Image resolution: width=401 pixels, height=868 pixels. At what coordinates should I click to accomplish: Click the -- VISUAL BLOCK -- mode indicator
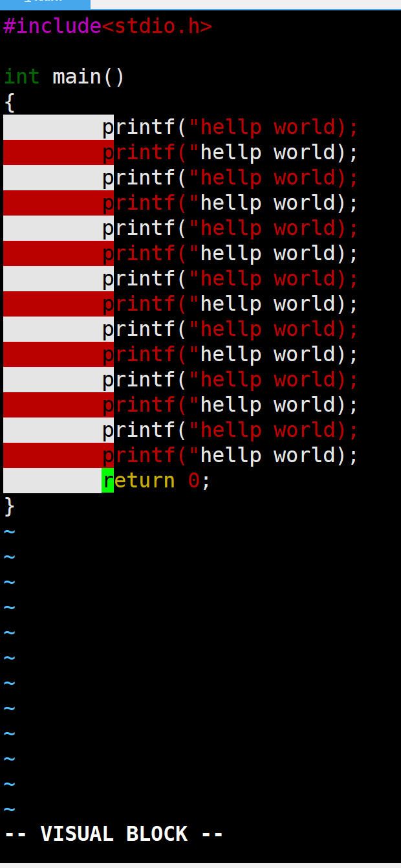(114, 834)
